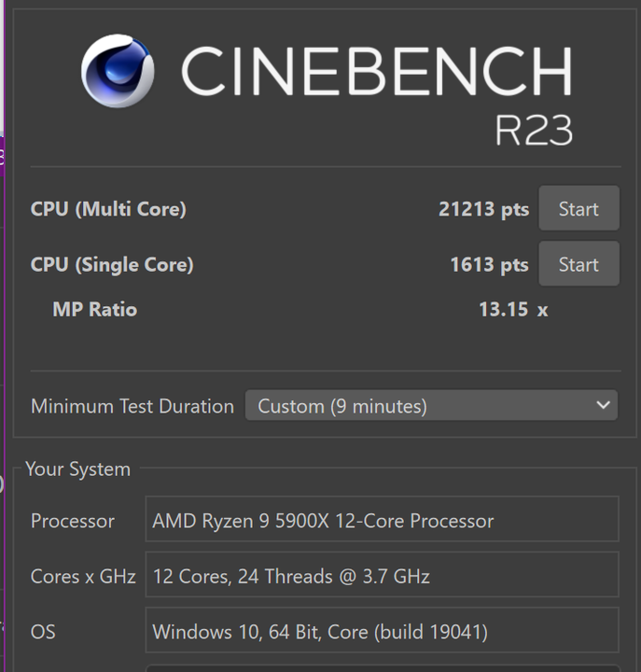Image resolution: width=641 pixels, height=672 pixels.
Task: Open the Minimum Test Duration dropdown
Action: point(431,405)
